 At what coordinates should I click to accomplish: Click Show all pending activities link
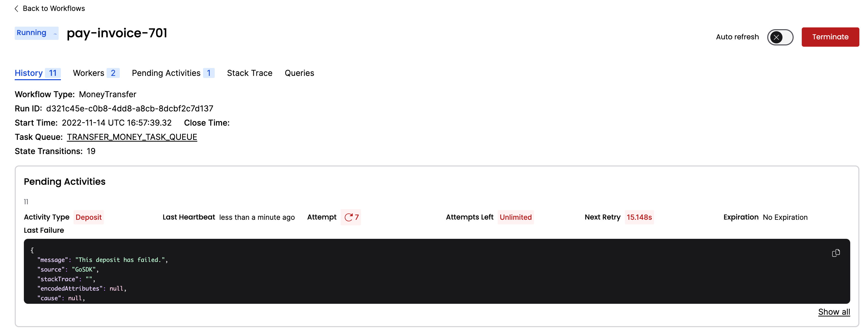coord(834,312)
